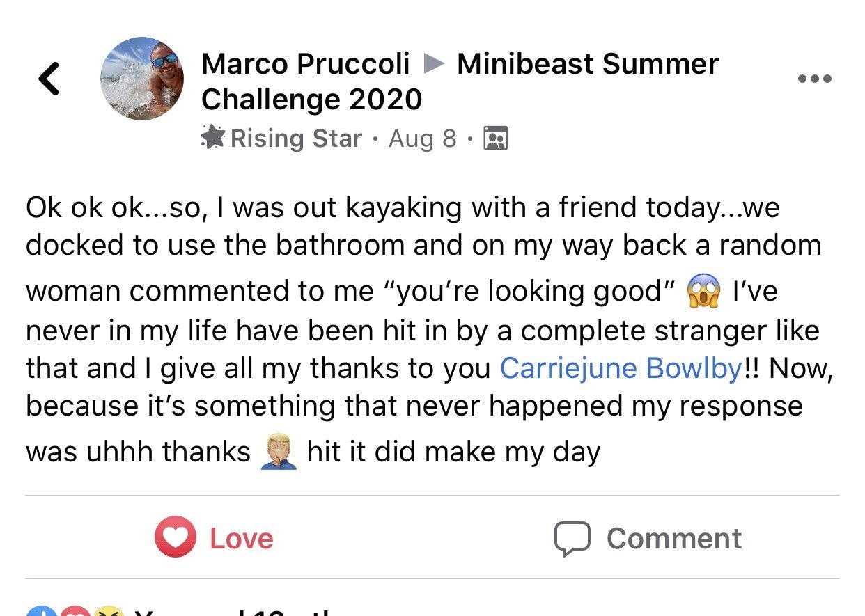The image size is (865, 616).
Task: Toggle the Love reaction text label
Action: [x=241, y=538]
